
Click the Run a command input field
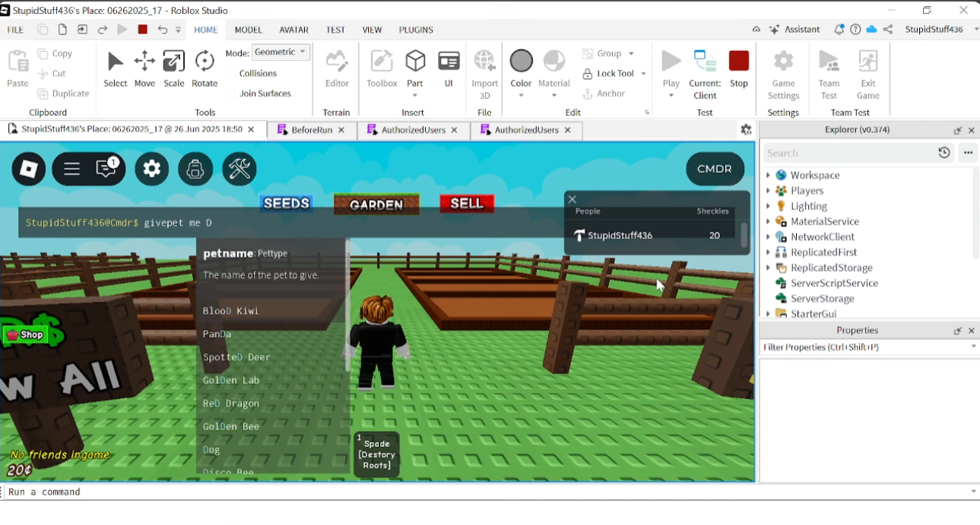click(304, 492)
